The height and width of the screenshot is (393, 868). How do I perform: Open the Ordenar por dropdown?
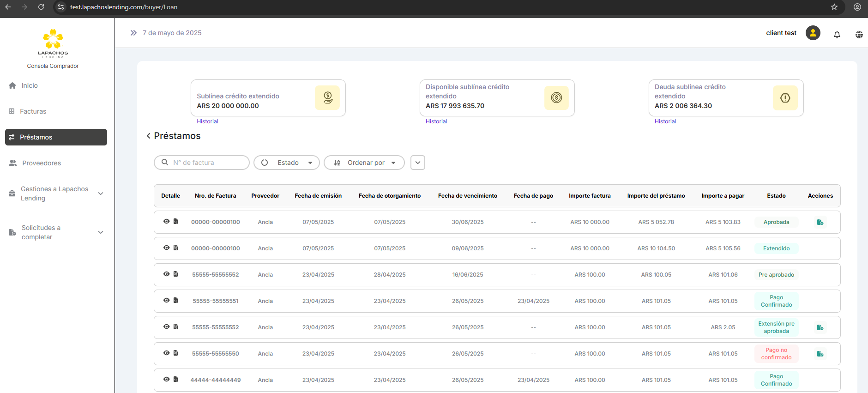pos(364,163)
